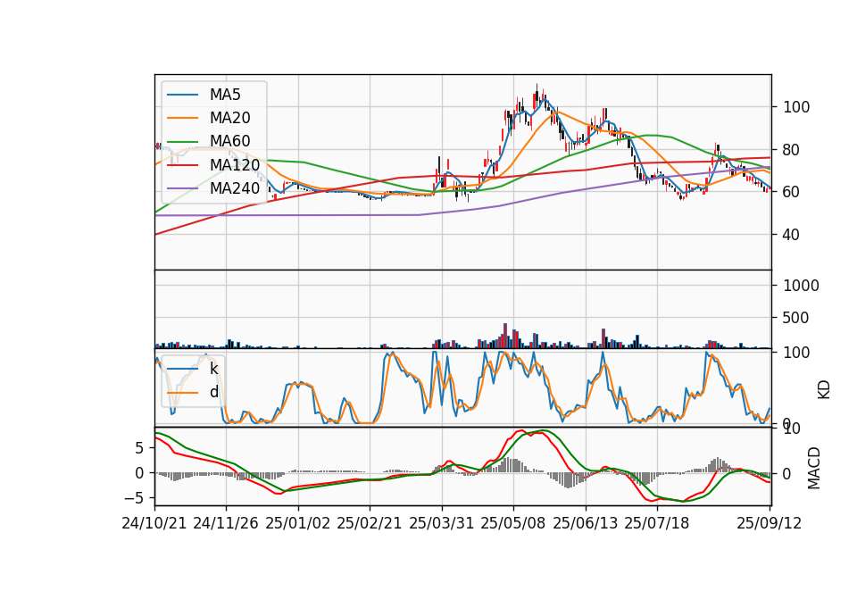Click the 24/10/21 date axis label

[x=154, y=523]
